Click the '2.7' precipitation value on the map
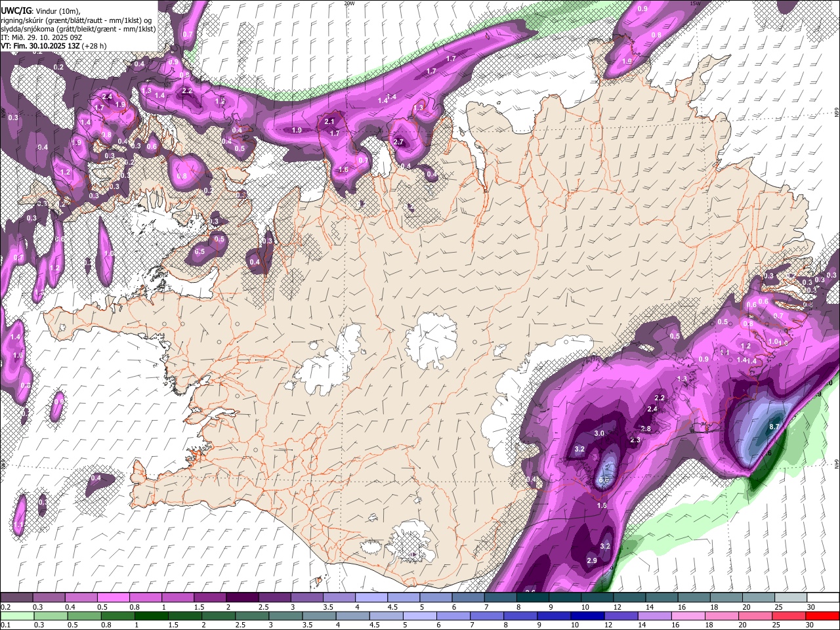The width and height of the screenshot is (840, 630). pyautogui.click(x=398, y=142)
